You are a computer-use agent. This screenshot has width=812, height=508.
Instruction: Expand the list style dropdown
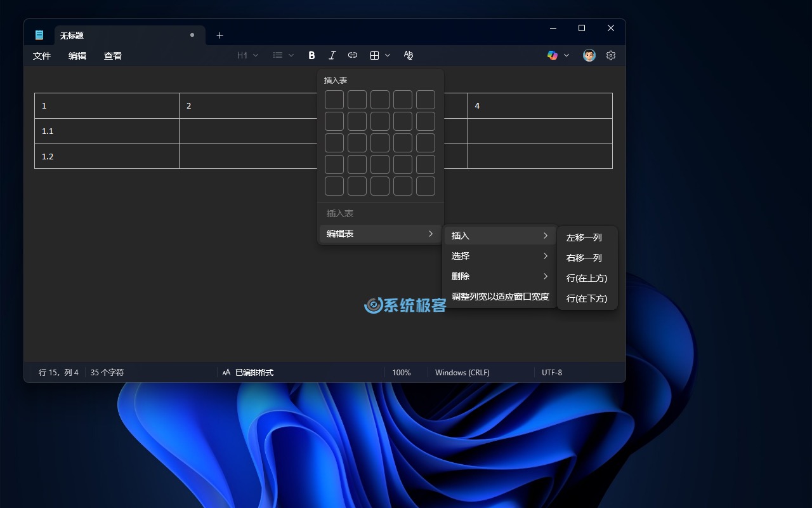tap(283, 55)
